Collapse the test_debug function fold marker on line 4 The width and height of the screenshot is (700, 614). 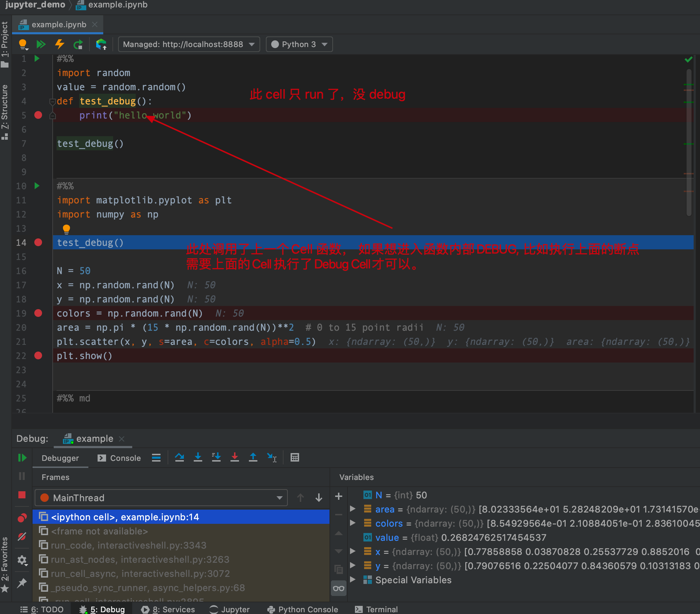click(x=53, y=102)
